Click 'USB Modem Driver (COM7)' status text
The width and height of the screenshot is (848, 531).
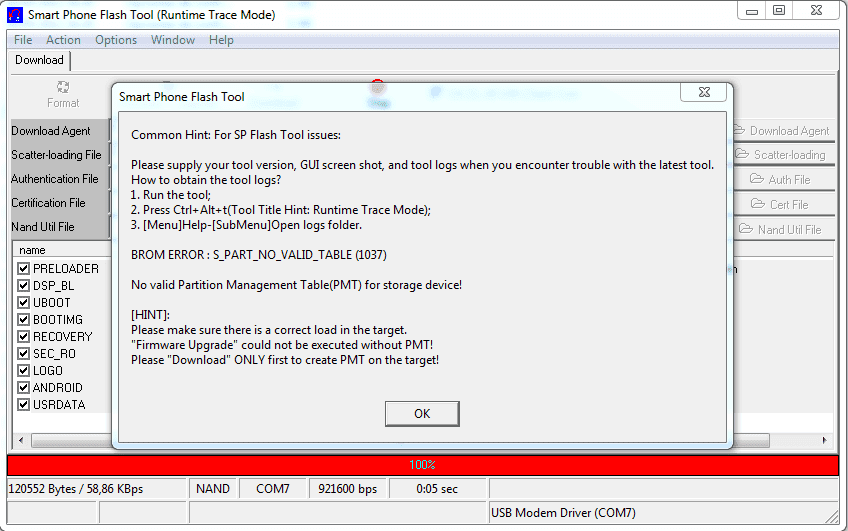point(563,513)
